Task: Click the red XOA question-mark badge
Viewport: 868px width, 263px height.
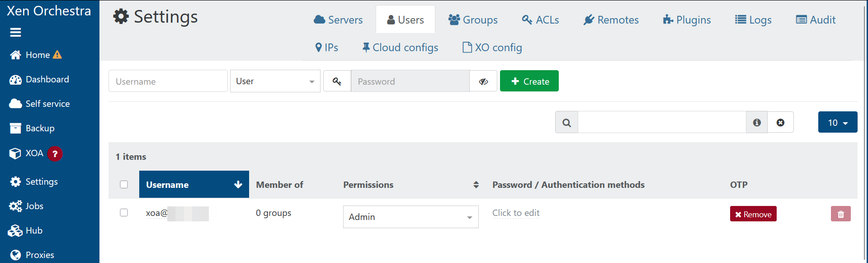Action: (x=55, y=154)
